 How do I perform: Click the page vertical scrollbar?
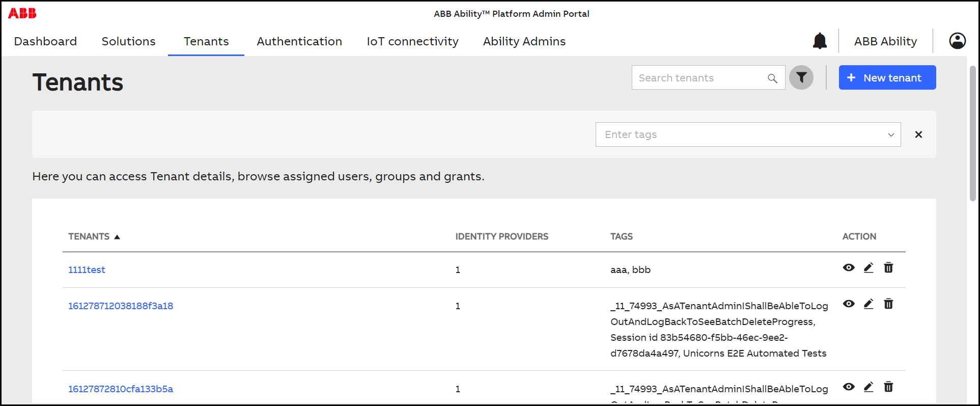(973, 132)
